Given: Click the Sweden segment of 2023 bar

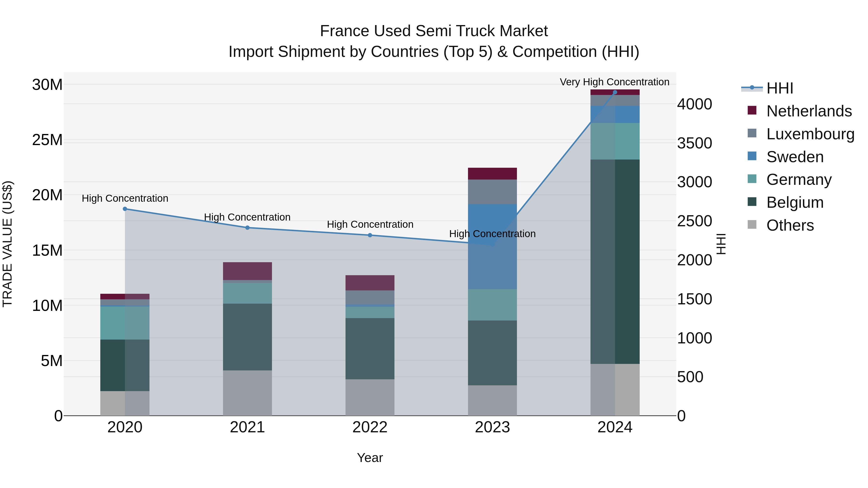Looking at the screenshot, I should [492, 247].
